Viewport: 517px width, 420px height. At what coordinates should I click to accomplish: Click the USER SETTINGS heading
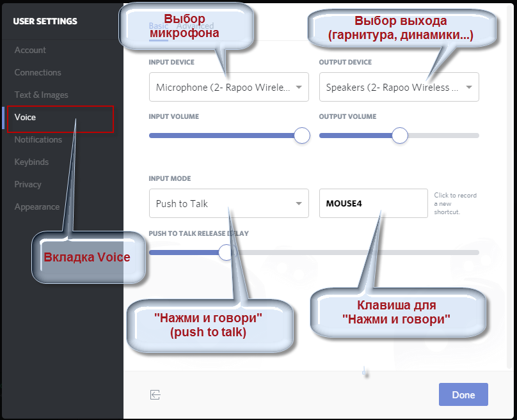coord(45,21)
